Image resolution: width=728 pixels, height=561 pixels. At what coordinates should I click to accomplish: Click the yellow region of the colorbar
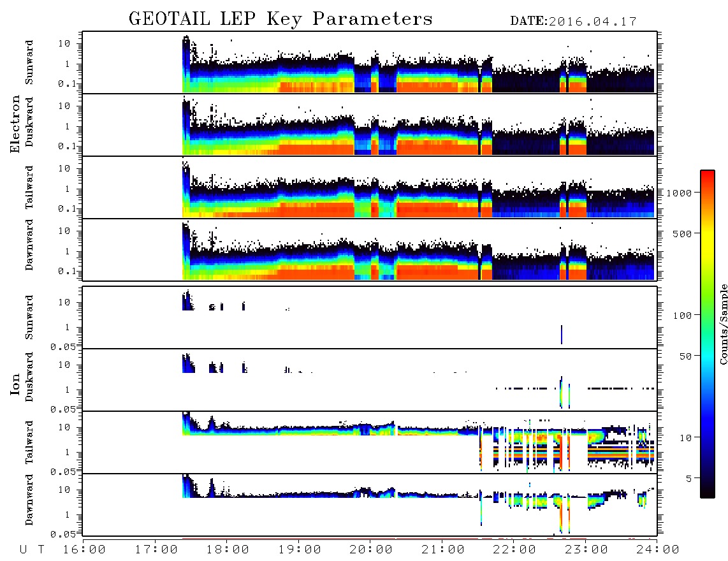pos(708,239)
